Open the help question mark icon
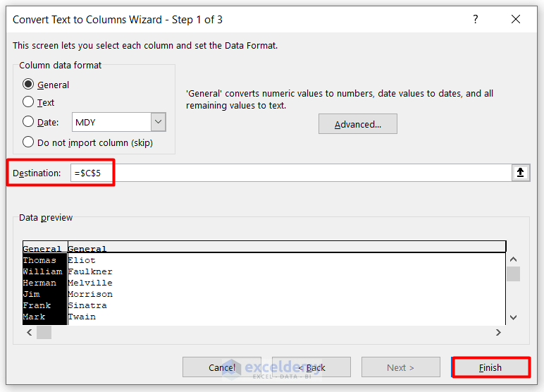 (x=476, y=19)
